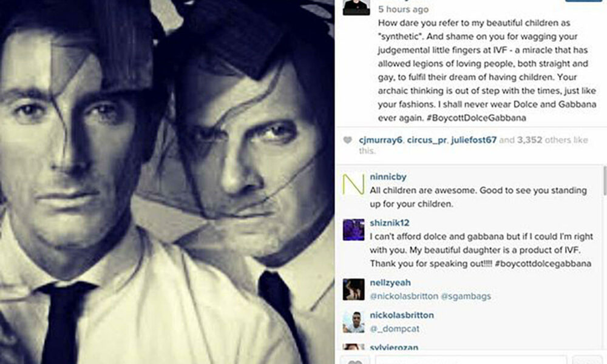Open the @_dompcat mention
Viewport: 607px width, 364px height.
coord(395,329)
